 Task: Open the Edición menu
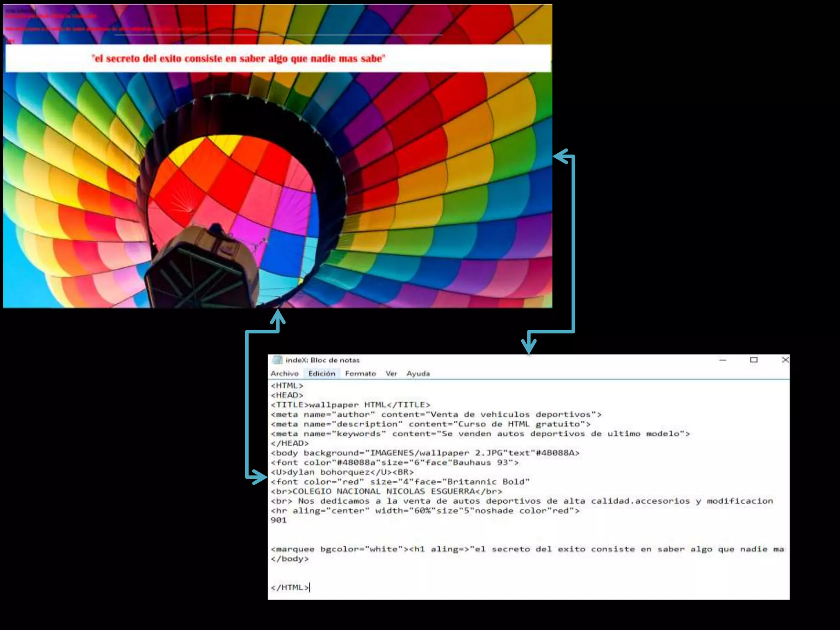pos(322,373)
